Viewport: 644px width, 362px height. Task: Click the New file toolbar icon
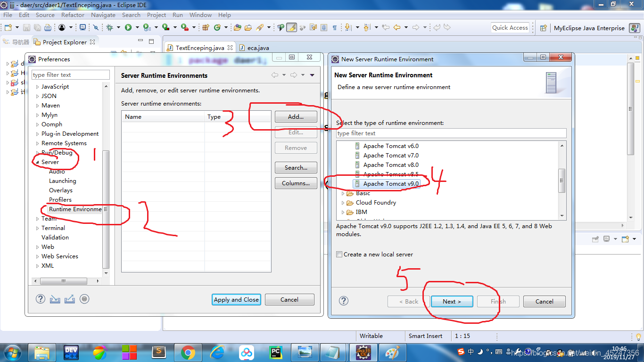coord(8,28)
